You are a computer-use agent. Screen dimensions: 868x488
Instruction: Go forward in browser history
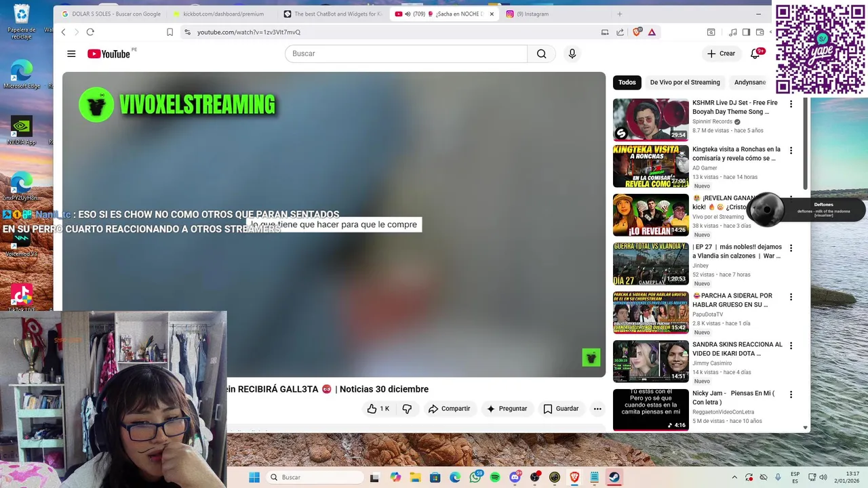[x=76, y=32]
